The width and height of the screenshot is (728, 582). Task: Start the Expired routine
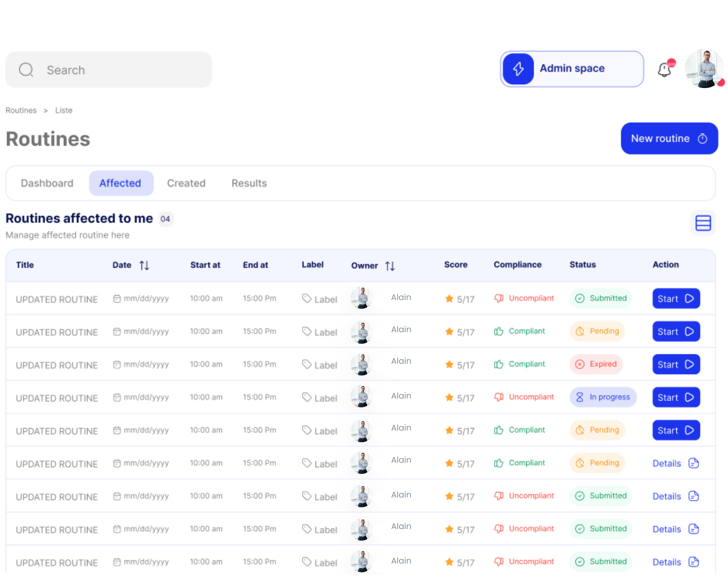point(676,364)
